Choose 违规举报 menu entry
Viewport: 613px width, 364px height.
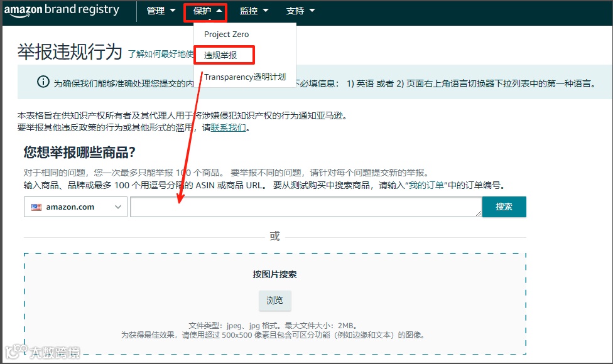(220, 55)
